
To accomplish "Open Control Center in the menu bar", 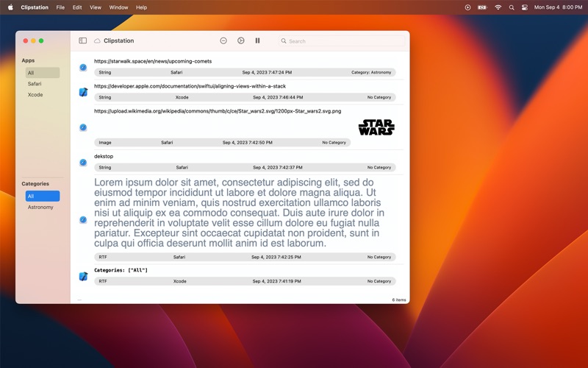I will coord(525,7).
